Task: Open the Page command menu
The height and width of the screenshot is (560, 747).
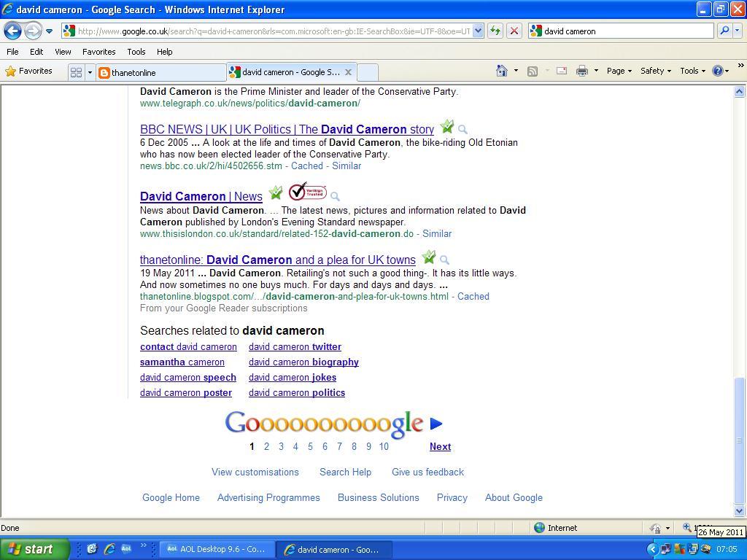Action: [x=619, y=71]
